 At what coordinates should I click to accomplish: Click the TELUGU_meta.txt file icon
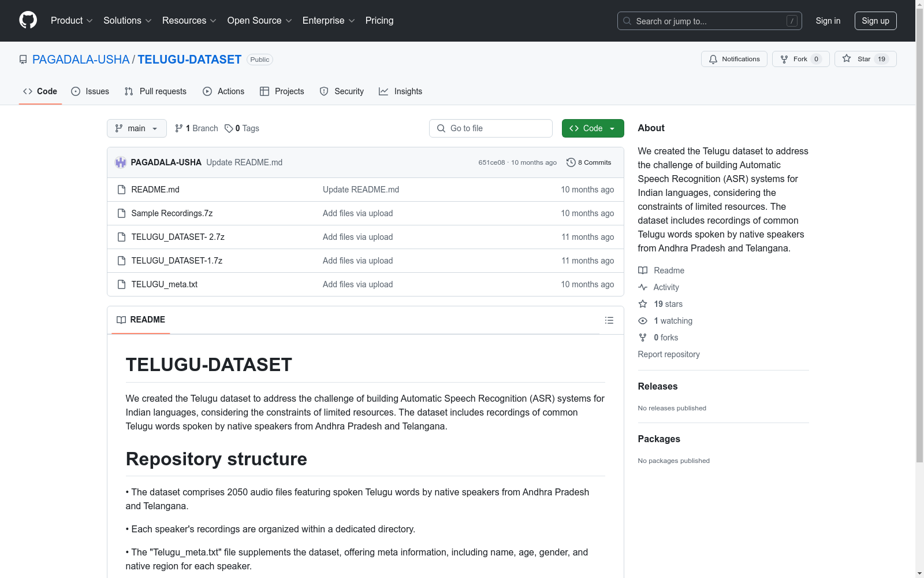(121, 284)
